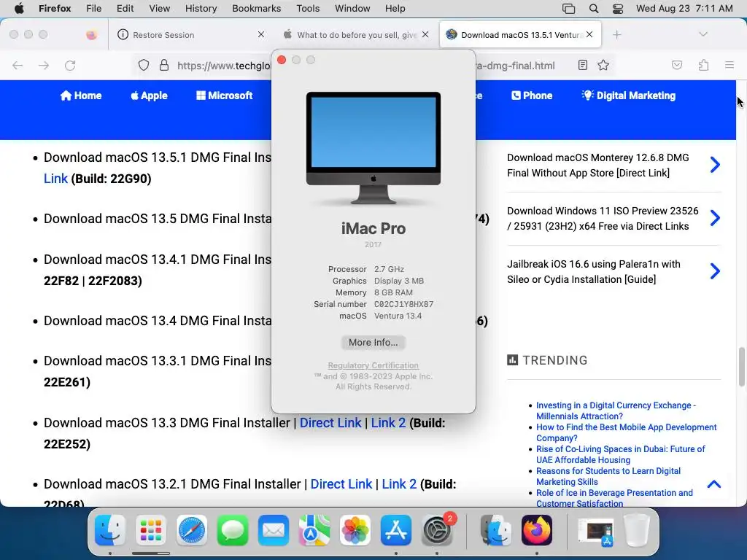Image resolution: width=747 pixels, height=560 pixels.
Task: Close the About This Mac window
Action: tap(282, 60)
